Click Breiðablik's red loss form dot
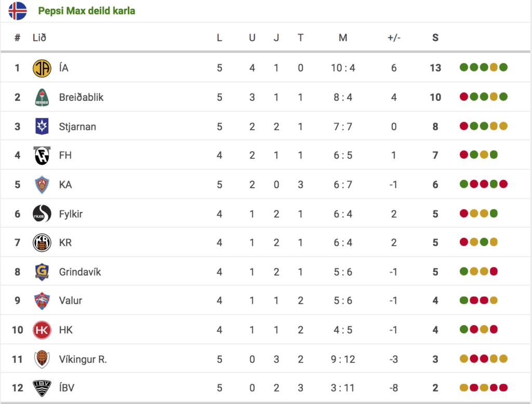The width and height of the screenshot is (532, 404). (464, 97)
